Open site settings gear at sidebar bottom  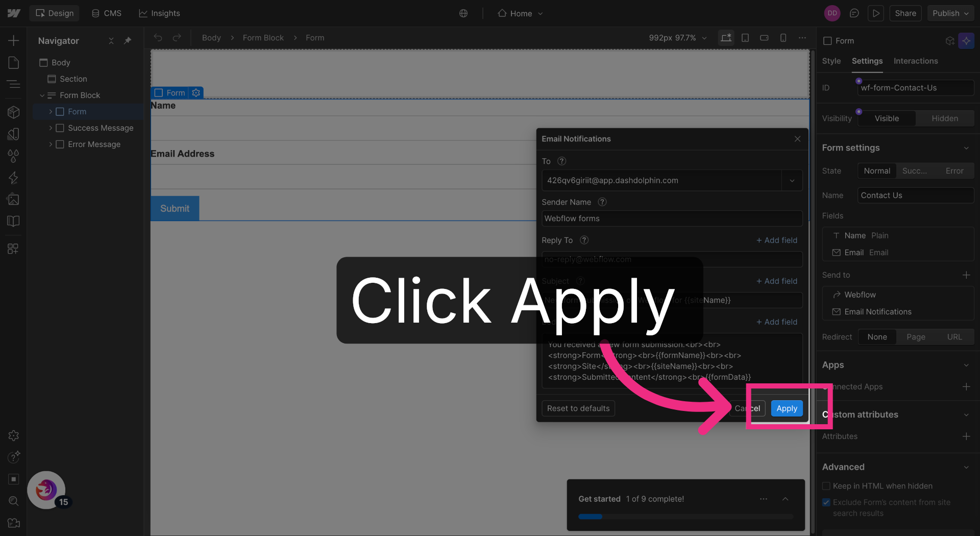[x=14, y=435]
